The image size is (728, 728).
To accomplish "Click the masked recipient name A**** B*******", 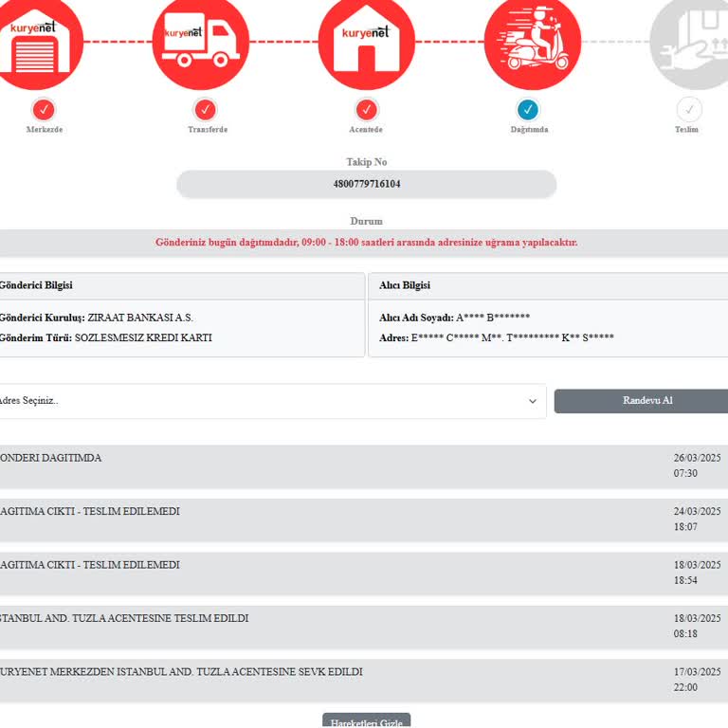I will [x=493, y=318].
